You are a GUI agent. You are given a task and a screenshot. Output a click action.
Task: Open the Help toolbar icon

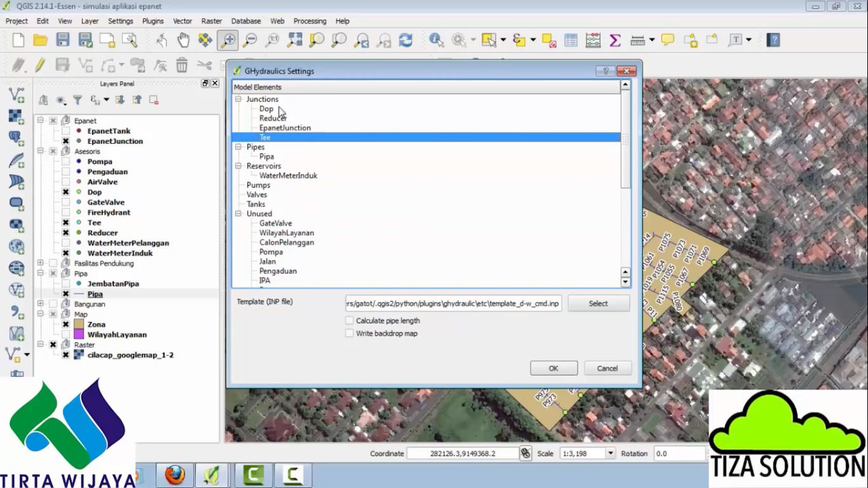tap(773, 40)
